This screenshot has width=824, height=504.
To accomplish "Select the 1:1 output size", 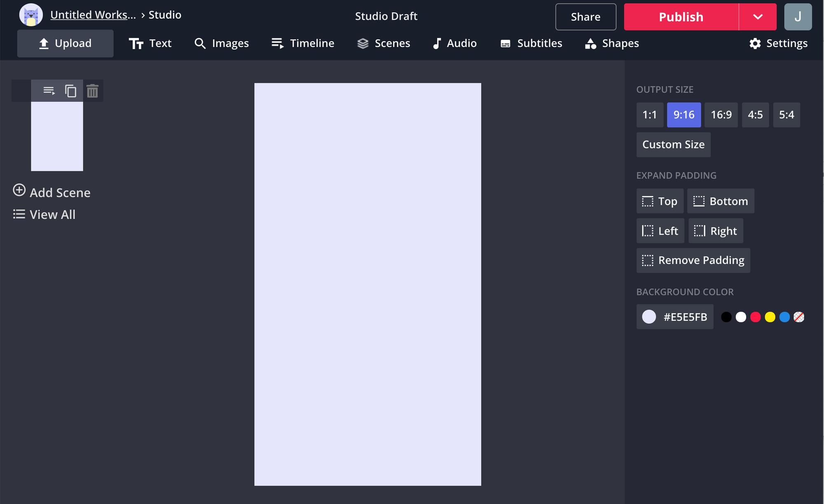I will pyautogui.click(x=649, y=115).
